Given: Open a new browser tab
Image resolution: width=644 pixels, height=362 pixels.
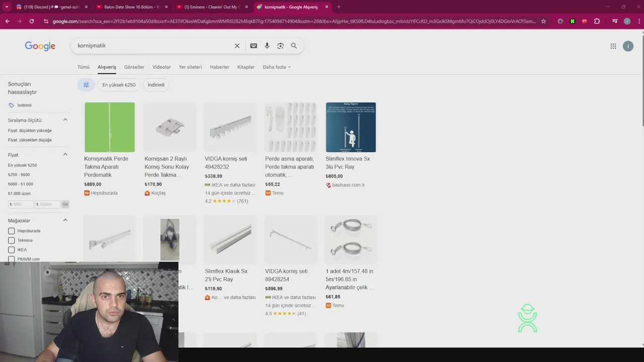Looking at the screenshot, I should pos(339,7).
